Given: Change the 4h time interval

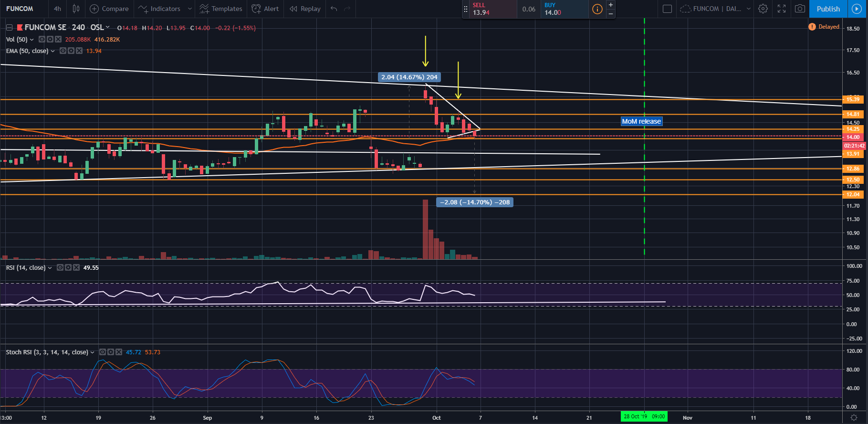Looking at the screenshot, I should point(57,9).
